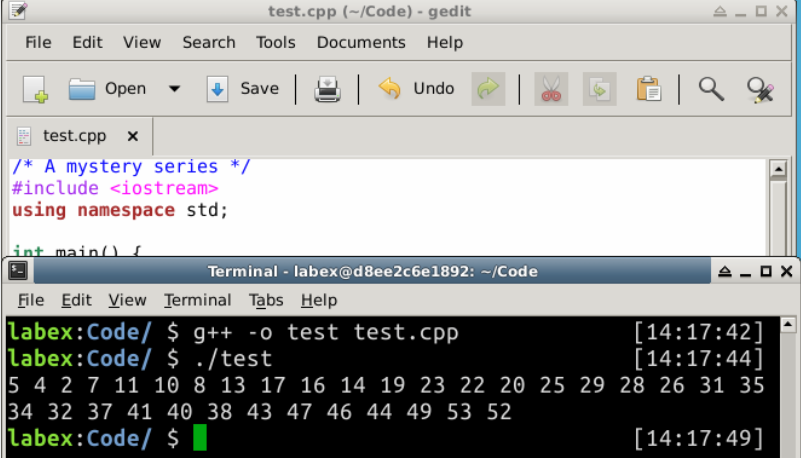Open the recent files dropdown arrow
This screenshot has width=801, height=458.
[x=175, y=89]
